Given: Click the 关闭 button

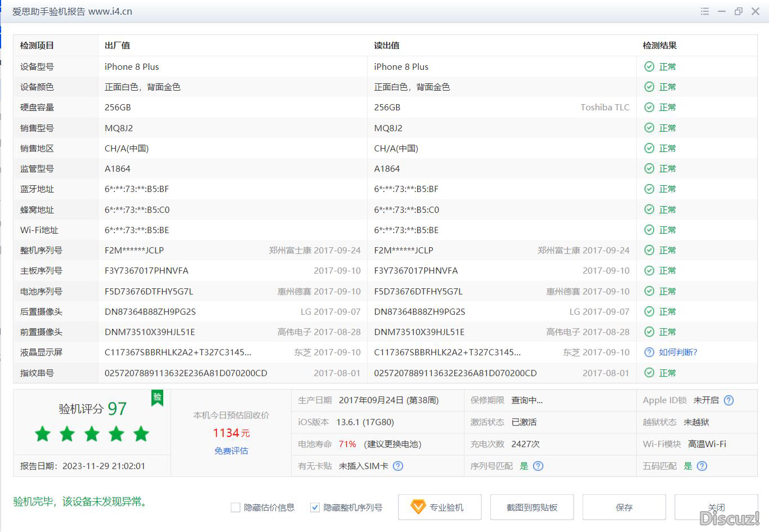Looking at the screenshot, I should tap(716, 507).
